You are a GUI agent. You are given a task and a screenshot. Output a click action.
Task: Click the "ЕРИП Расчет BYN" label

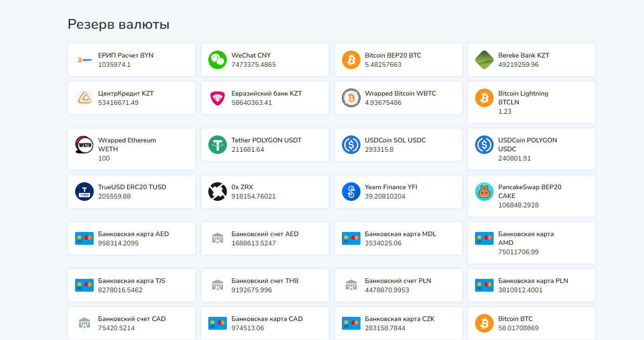126,55
